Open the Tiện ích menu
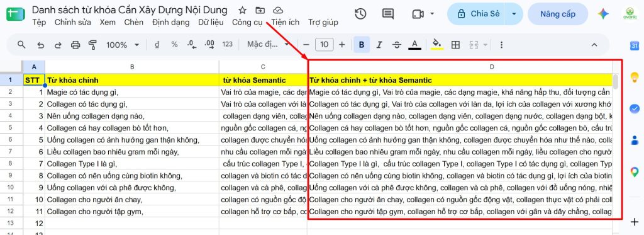 point(286,22)
